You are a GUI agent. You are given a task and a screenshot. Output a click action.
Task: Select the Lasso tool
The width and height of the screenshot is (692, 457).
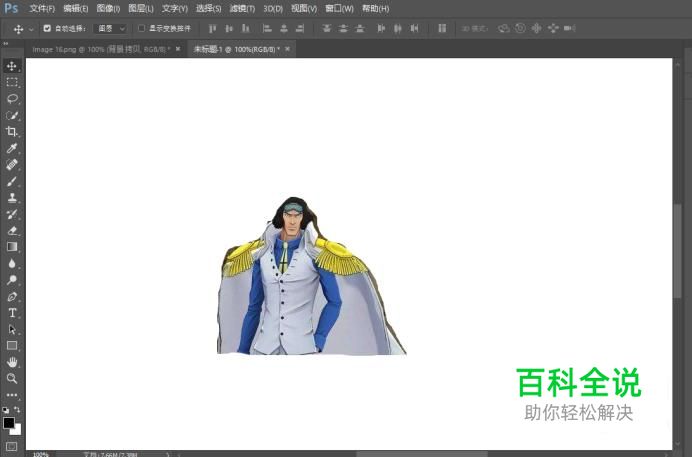point(11,99)
